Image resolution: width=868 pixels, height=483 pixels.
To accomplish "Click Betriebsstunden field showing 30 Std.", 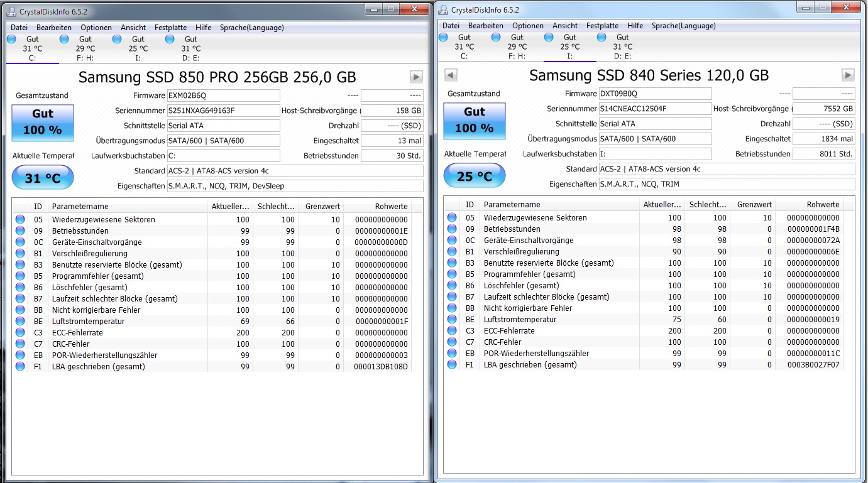I will (392, 156).
